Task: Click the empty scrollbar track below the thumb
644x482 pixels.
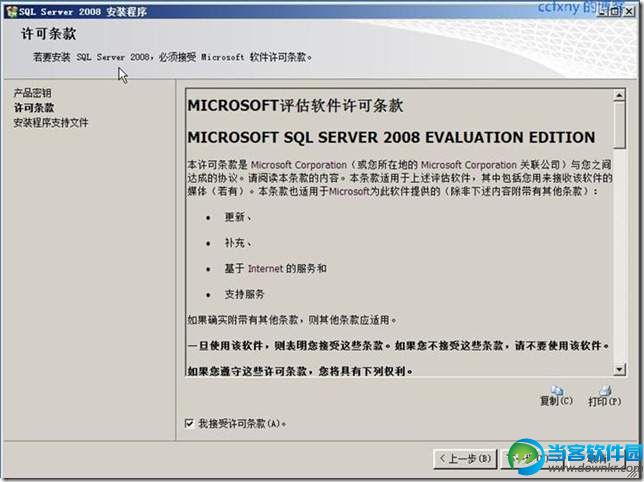Action: click(x=619, y=255)
